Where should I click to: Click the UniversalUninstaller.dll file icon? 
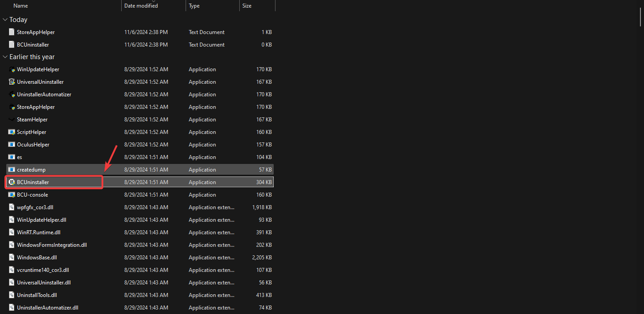(12, 283)
